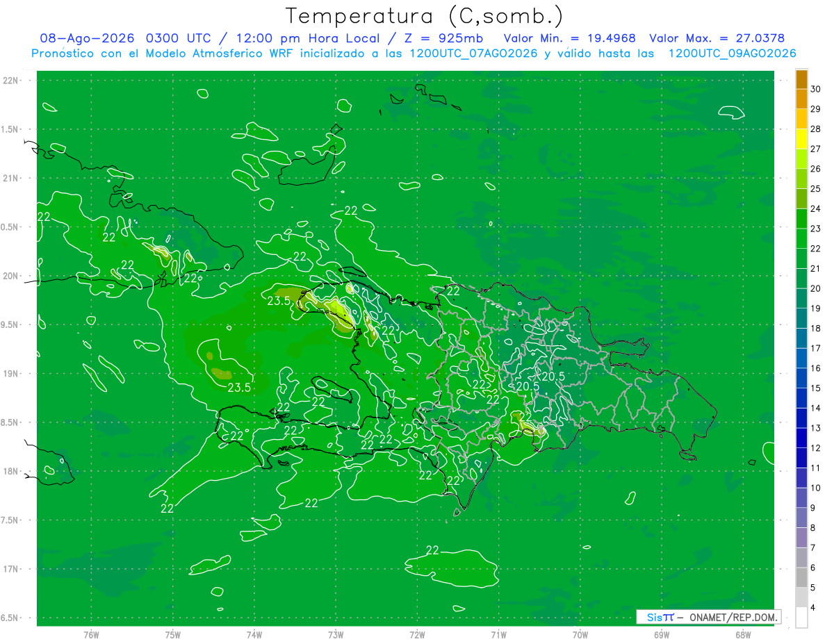
Task: Select the '1200UTC_09AGO2026' valid-until timestamp
Action: 733,53
